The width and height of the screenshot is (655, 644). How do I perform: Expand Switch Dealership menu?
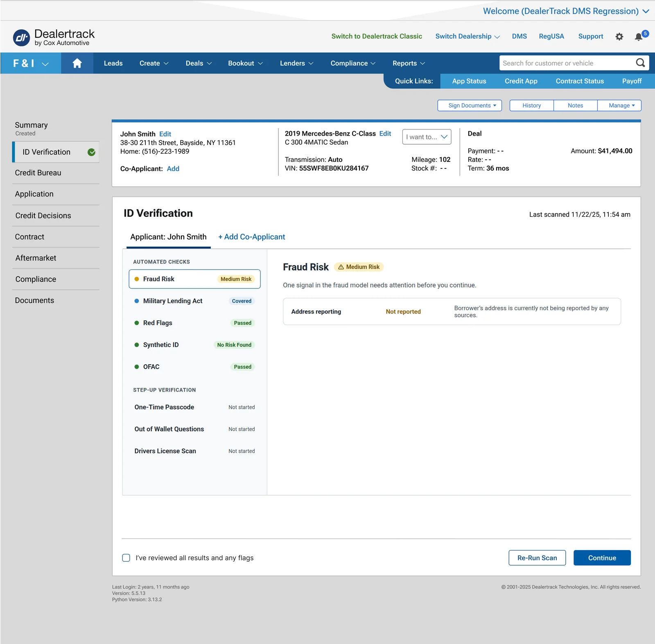tap(468, 36)
